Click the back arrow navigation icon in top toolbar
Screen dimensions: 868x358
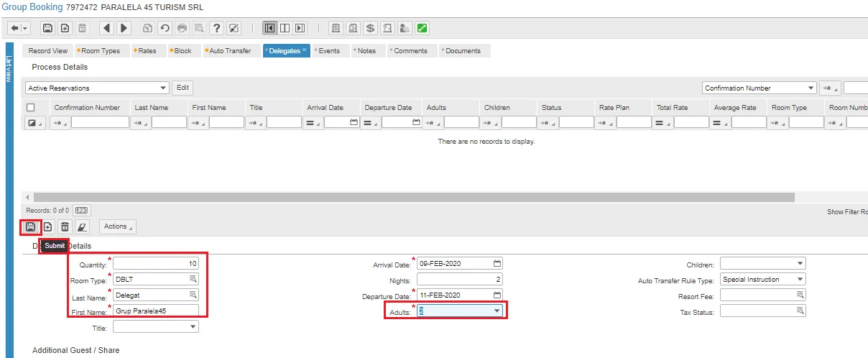(14, 28)
